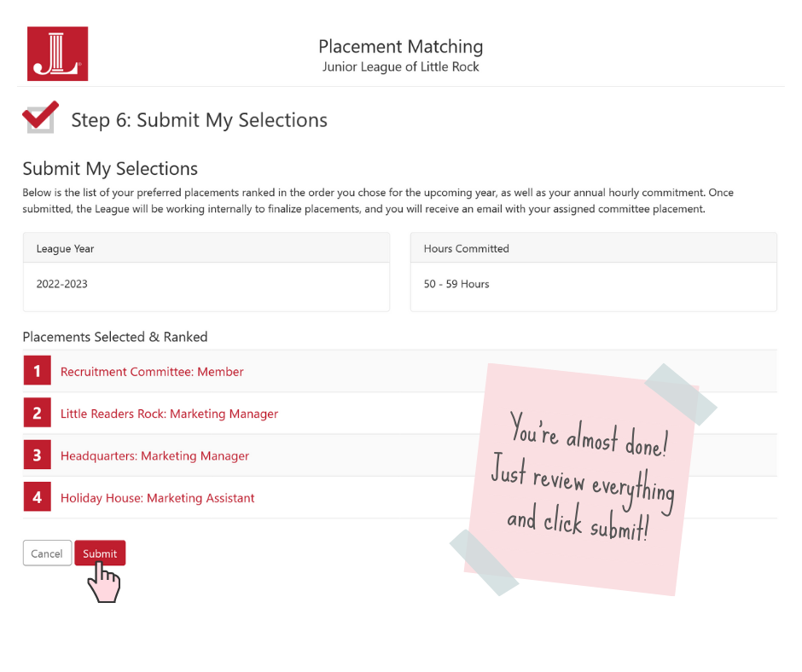Click the Step 6: Submit My Selections heading
The width and height of the screenshot is (802, 672).
tap(199, 119)
